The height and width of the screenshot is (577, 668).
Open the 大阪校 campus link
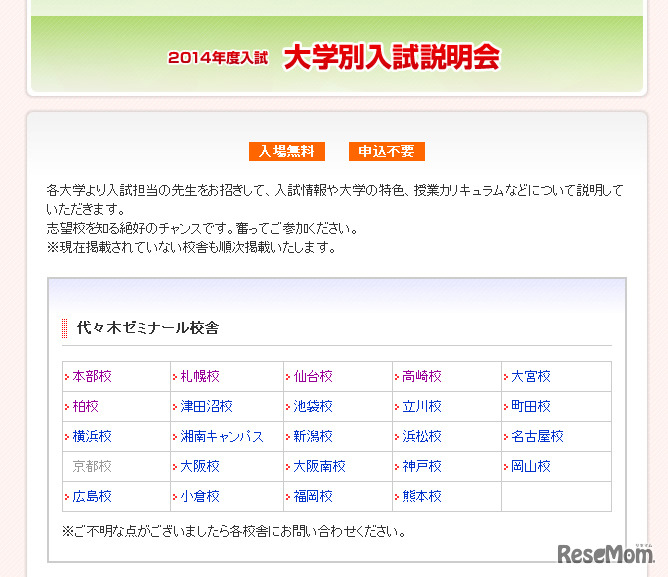point(200,466)
